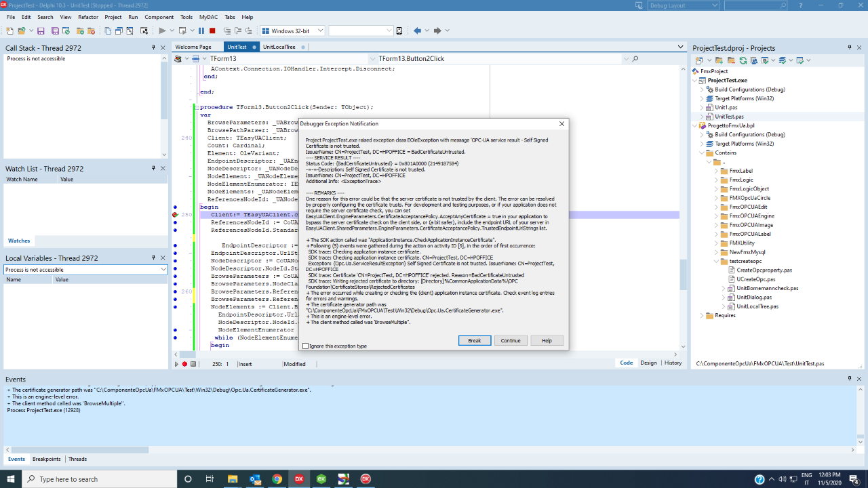The image size is (868, 488).
Task: Click the Save All toolbar icon
Action: (x=54, y=30)
